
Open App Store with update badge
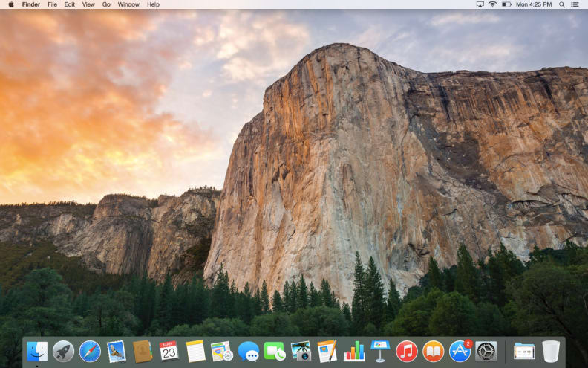pos(460,352)
